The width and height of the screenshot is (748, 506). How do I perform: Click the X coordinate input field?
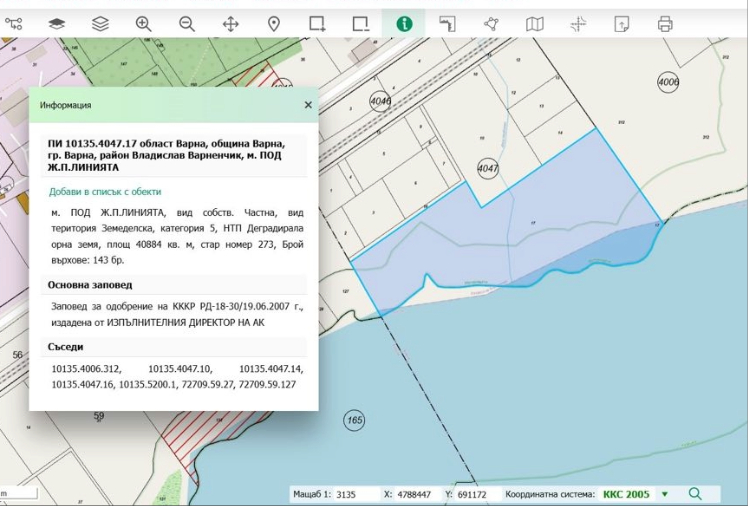418,494
